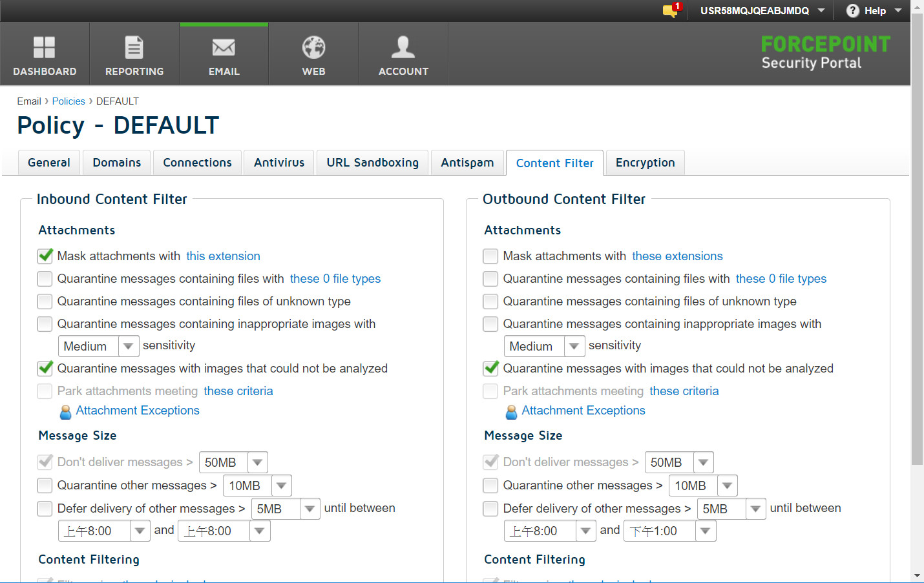The image size is (924, 583).
Task: Switch to the Antispam tab
Action: pos(467,163)
